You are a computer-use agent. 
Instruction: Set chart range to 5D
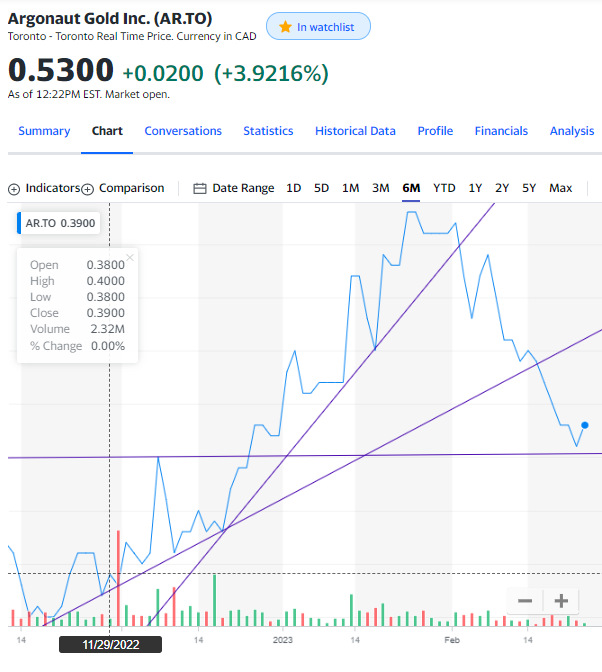[321, 188]
